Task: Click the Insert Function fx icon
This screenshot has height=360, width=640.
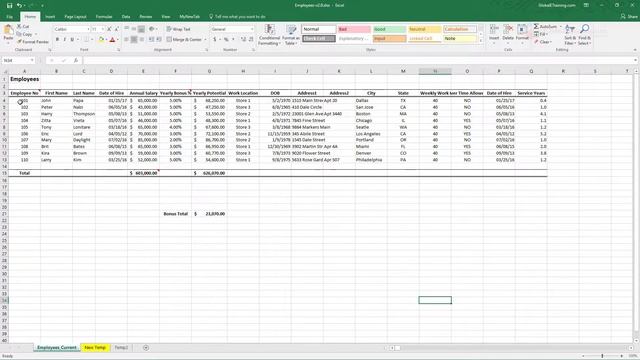Action: click(76, 60)
